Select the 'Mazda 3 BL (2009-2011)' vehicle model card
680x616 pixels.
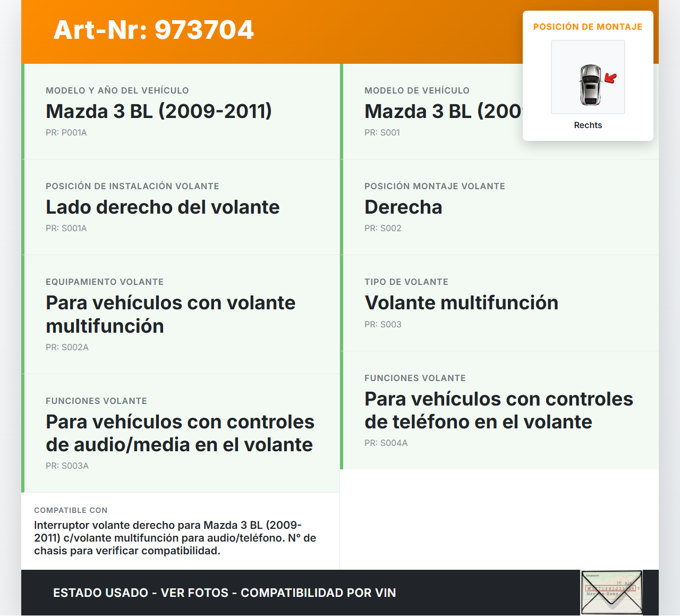(159, 111)
